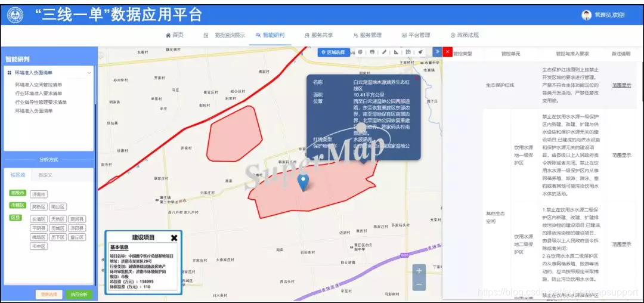Zoom out the map with minus button

[419, 284]
